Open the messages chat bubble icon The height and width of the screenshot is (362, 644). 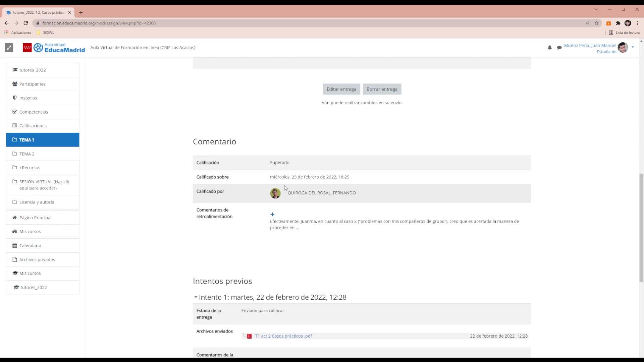click(559, 48)
